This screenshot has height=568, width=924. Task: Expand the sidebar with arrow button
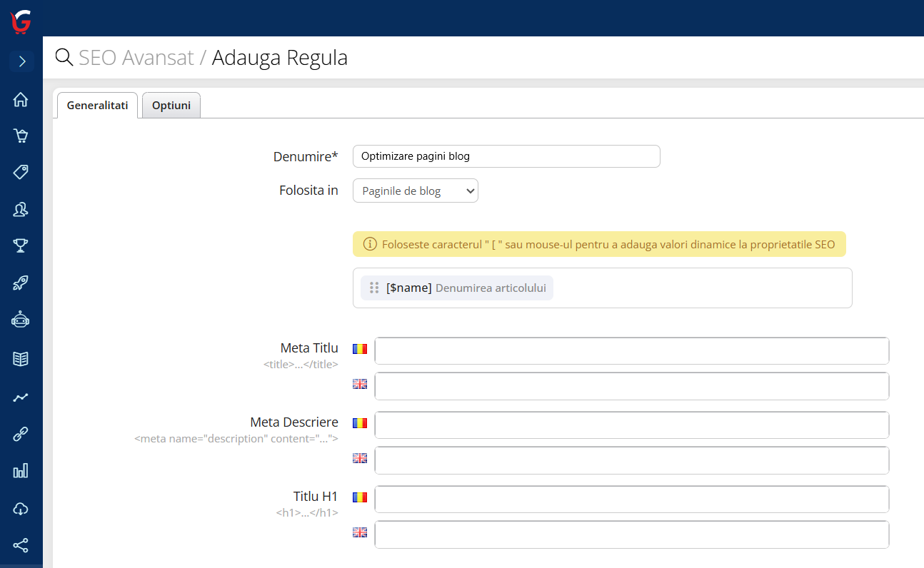[21, 61]
